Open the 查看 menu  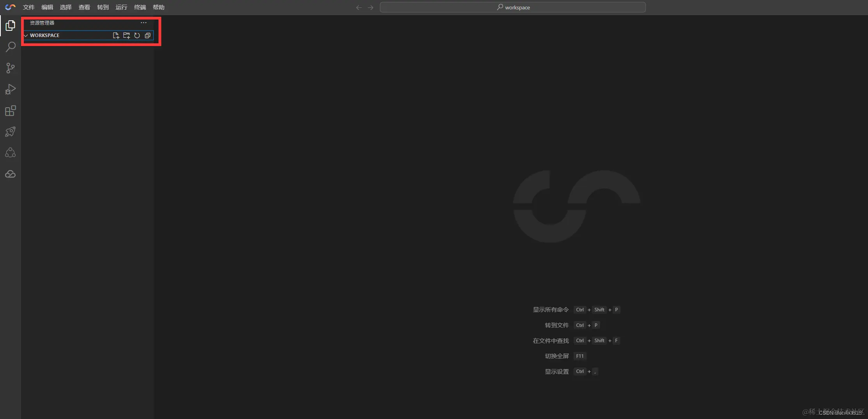tap(84, 7)
